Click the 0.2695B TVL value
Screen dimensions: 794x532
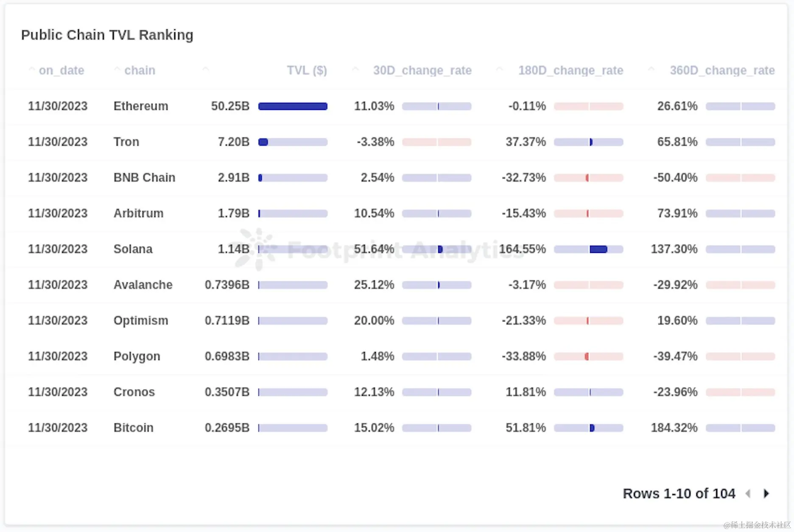point(227,428)
